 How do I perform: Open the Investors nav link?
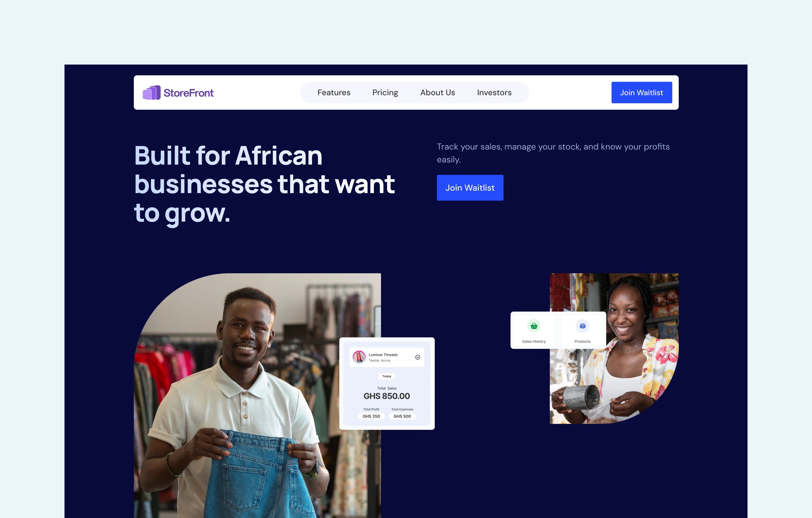point(494,93)
